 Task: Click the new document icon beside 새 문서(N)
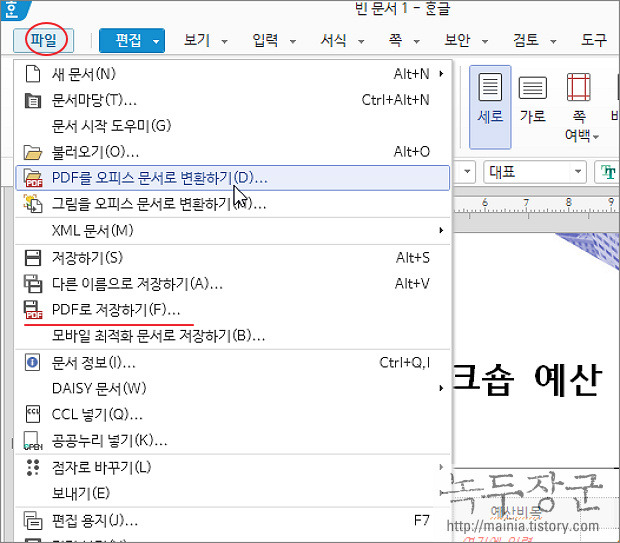click(33, 74)
